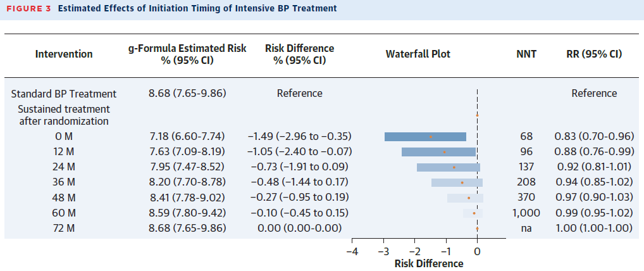Select the Standard BP Treatment row label
This screenshot has height=271, width=644.
click(x=64, y=94)
